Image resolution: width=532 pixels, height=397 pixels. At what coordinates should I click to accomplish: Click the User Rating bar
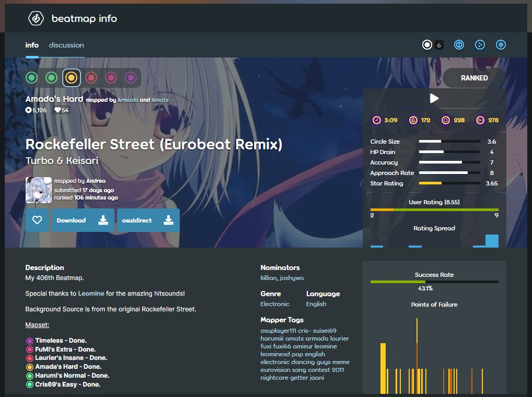click(434, 210)
